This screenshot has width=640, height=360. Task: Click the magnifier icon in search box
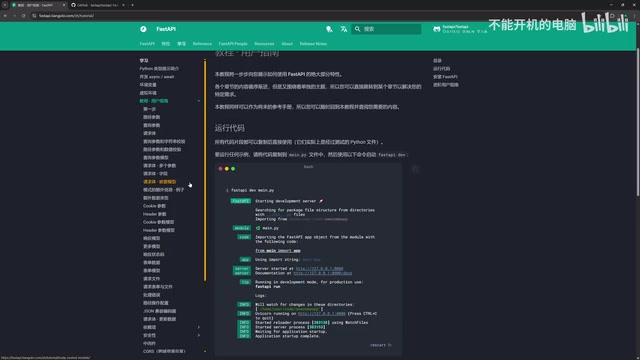358,29
